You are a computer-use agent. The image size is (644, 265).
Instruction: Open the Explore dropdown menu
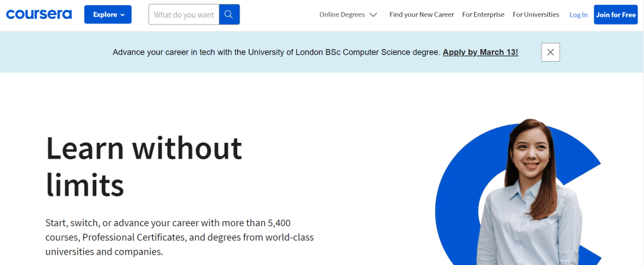(108, 14)
